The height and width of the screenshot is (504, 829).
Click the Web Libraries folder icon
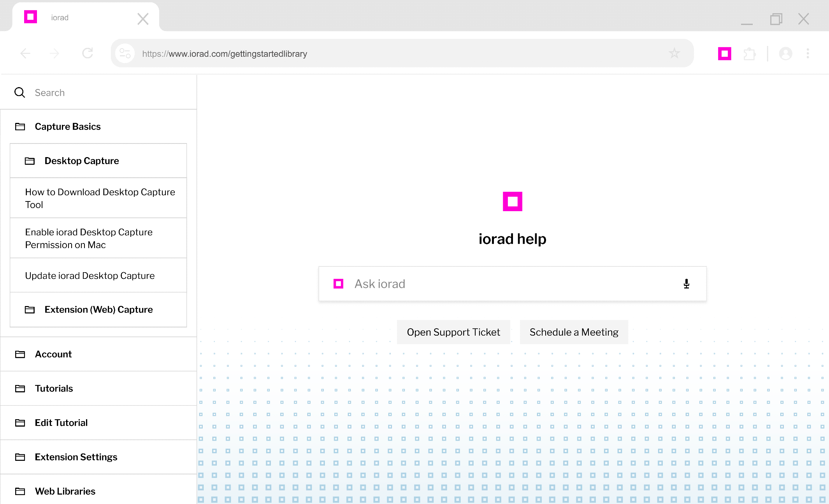[x=20, y=492]
